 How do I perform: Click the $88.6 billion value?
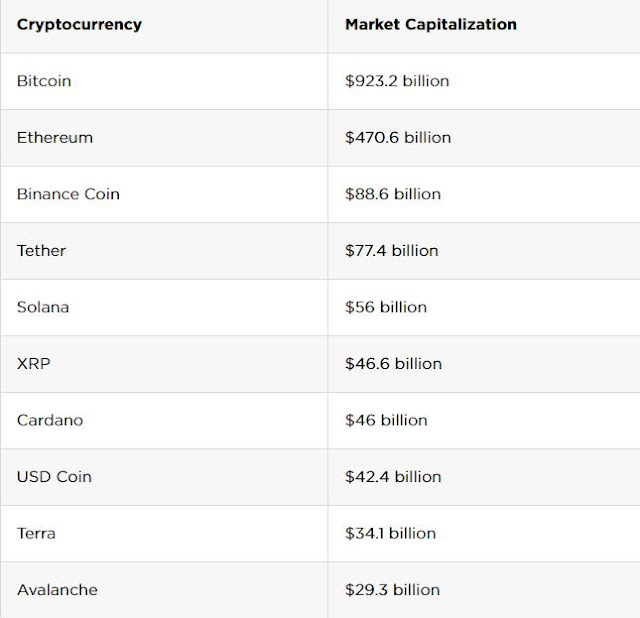tap(393, 194)
